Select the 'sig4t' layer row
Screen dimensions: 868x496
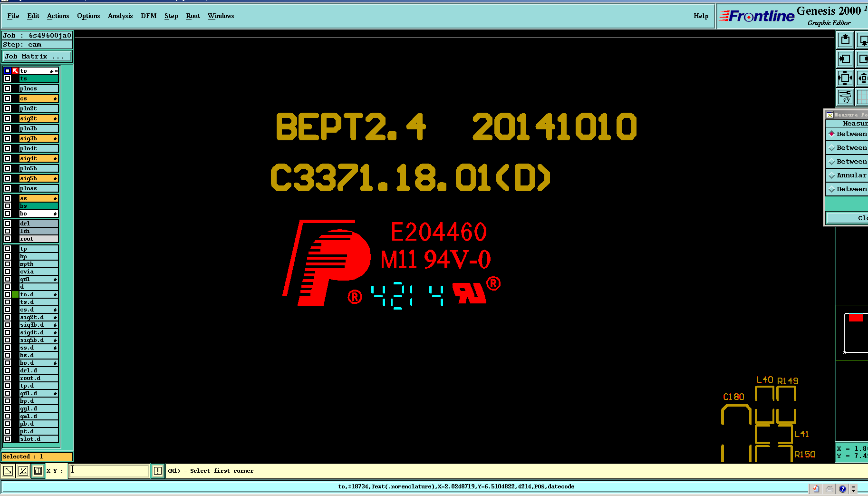pos(39,158)
